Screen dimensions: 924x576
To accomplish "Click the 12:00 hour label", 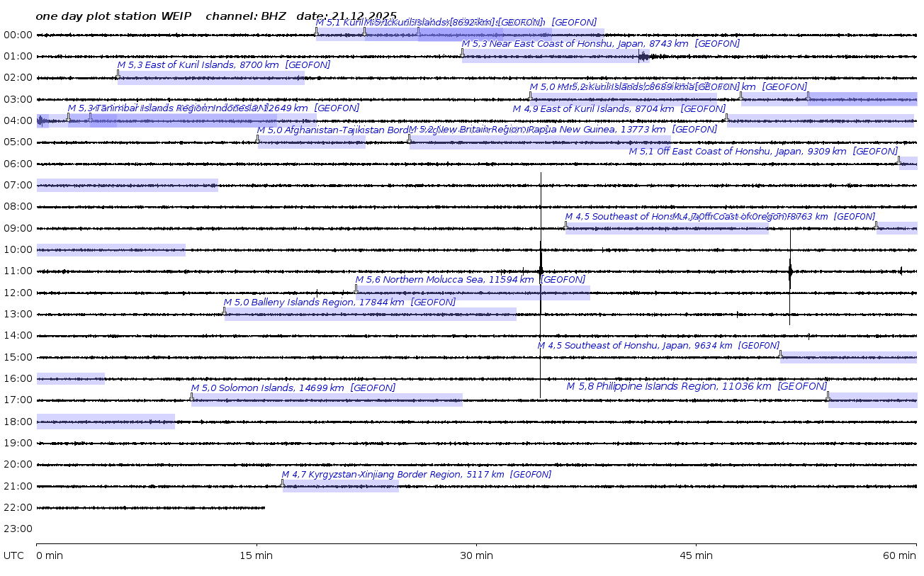I will click(18, 293).
